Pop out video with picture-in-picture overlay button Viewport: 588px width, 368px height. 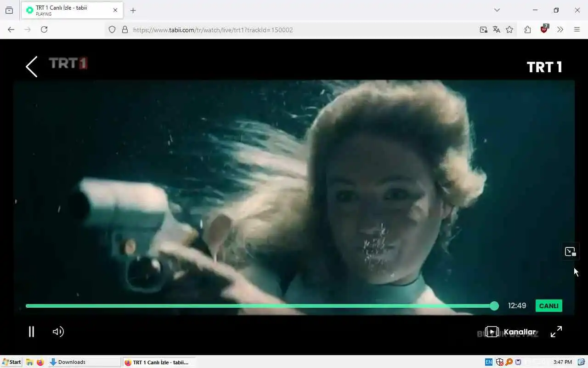(570, 252)
